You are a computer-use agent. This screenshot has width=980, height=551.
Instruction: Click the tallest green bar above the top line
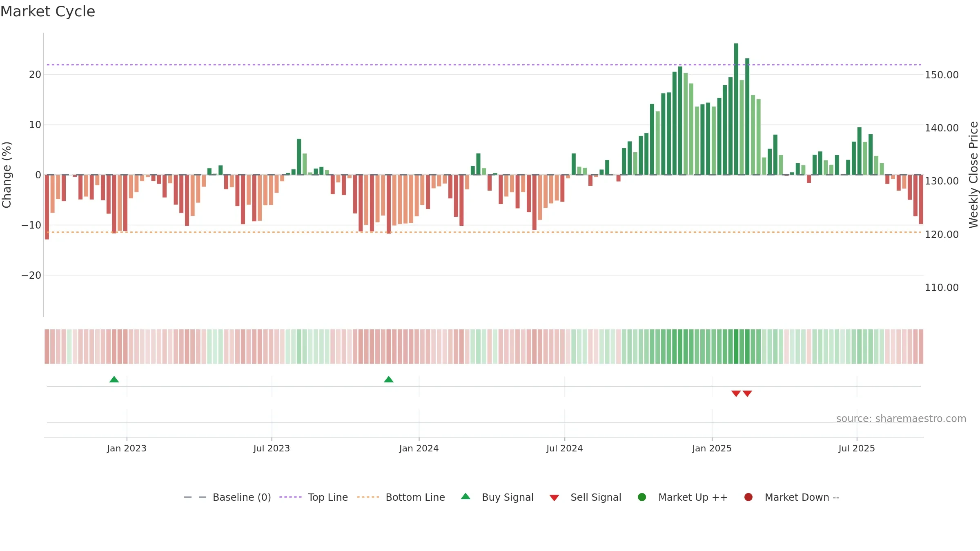coord(736,109)
